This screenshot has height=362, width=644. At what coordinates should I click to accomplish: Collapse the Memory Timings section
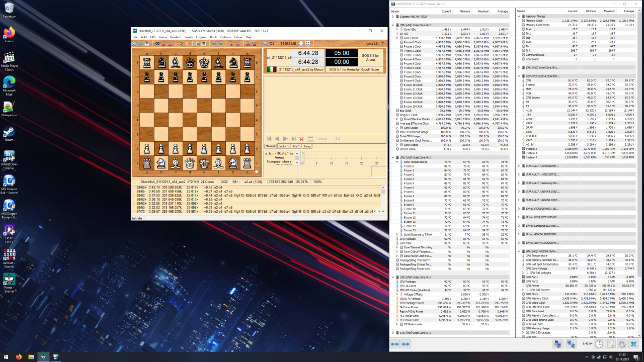[519, 16]
